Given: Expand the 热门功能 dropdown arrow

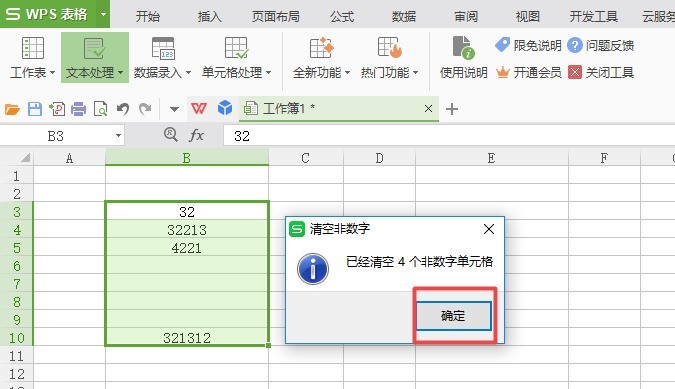Looking at the screenshot, I should (x=415, y=73).
